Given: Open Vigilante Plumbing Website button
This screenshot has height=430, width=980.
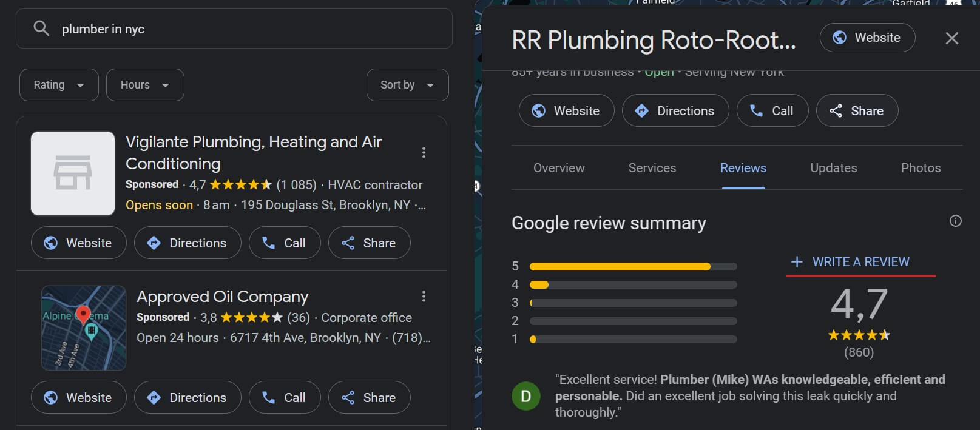Looking at the screenshot, I should click(x=79, y=243).
